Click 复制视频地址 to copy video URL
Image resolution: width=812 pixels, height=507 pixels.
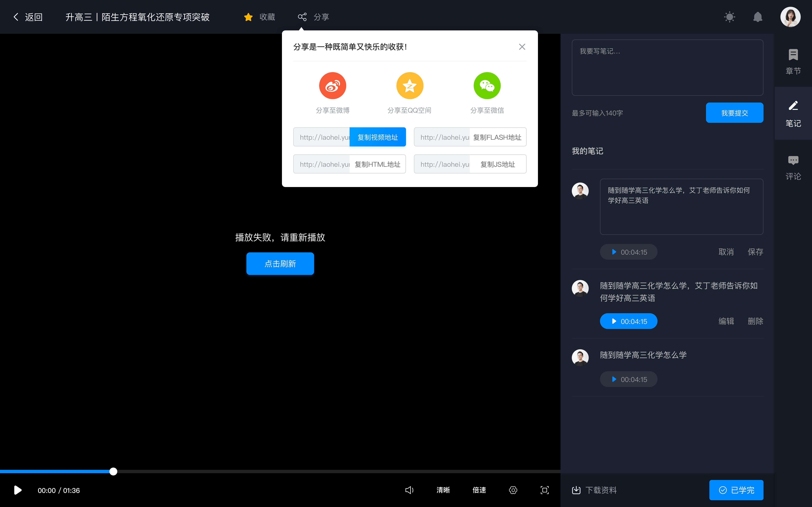pyautogui.click(x=377, y=137)
